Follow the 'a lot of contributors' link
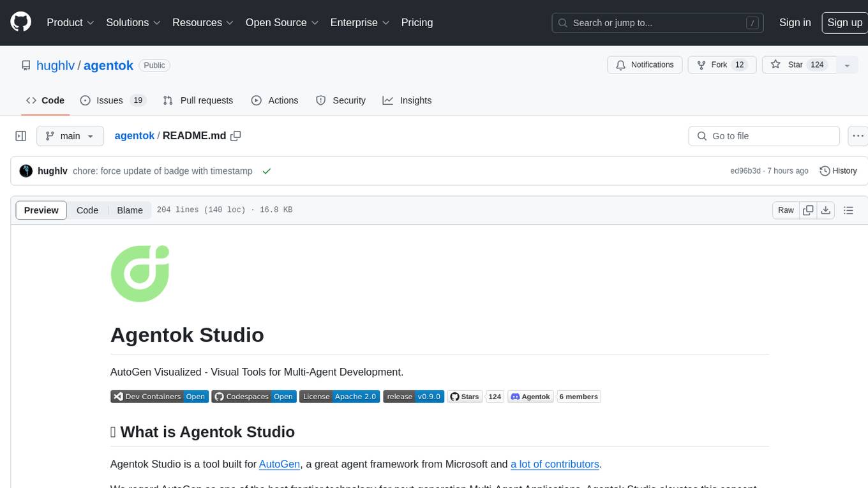Screen dimensions: 868x488 tap(555, 464)
